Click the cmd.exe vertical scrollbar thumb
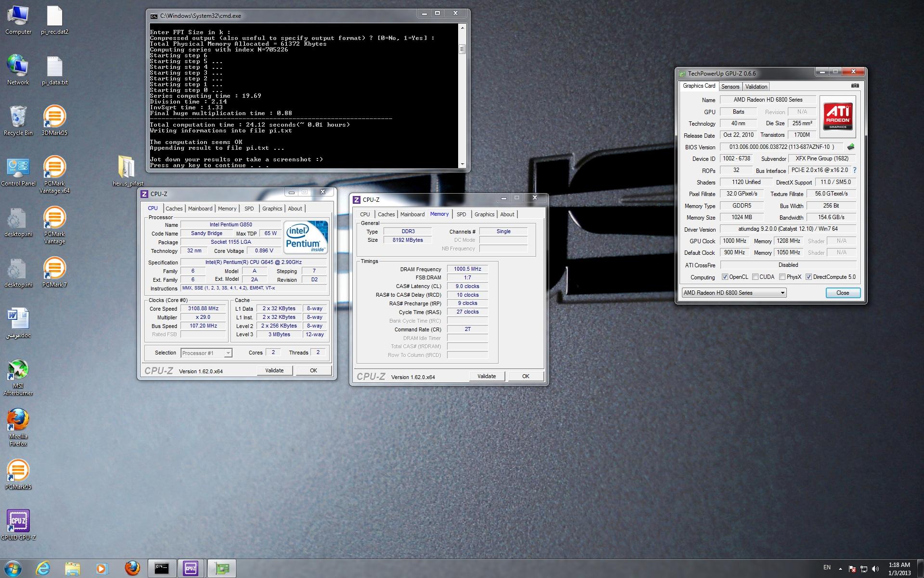Viewport: 924px width, 578px height. pos(462,49)
